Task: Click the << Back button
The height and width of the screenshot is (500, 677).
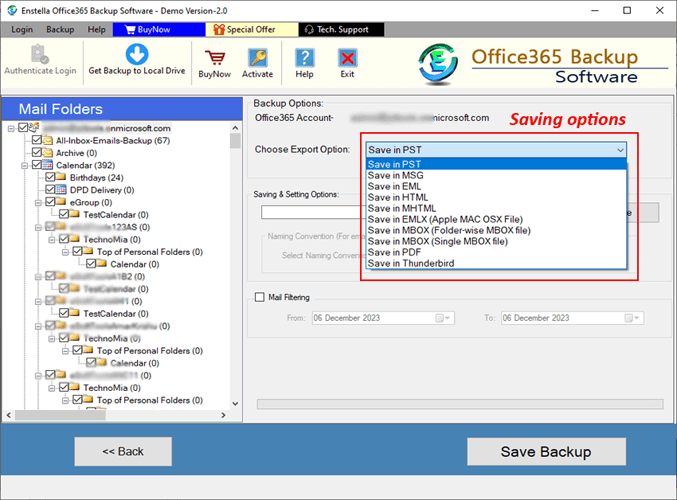Action: 123,451
